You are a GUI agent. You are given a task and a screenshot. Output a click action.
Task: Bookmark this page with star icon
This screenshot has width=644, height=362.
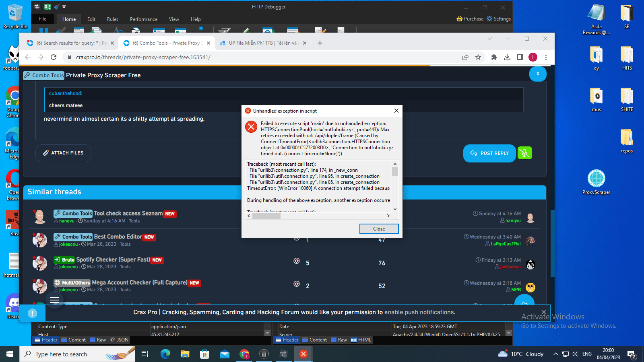tap(478, 57)
